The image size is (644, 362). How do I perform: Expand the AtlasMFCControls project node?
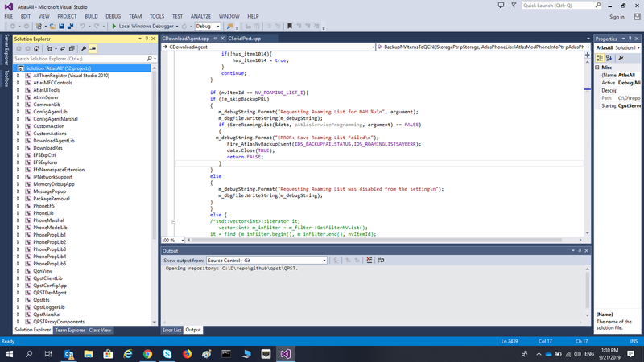tap(18, 83)
